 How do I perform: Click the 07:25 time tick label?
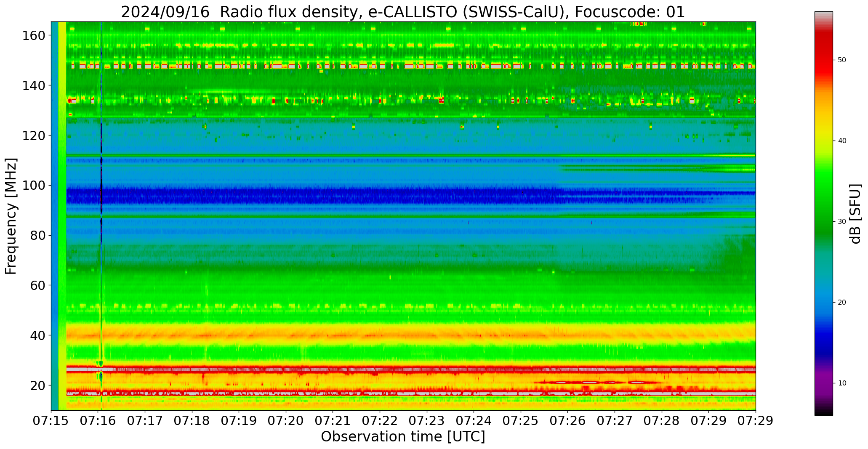point(521,421)
